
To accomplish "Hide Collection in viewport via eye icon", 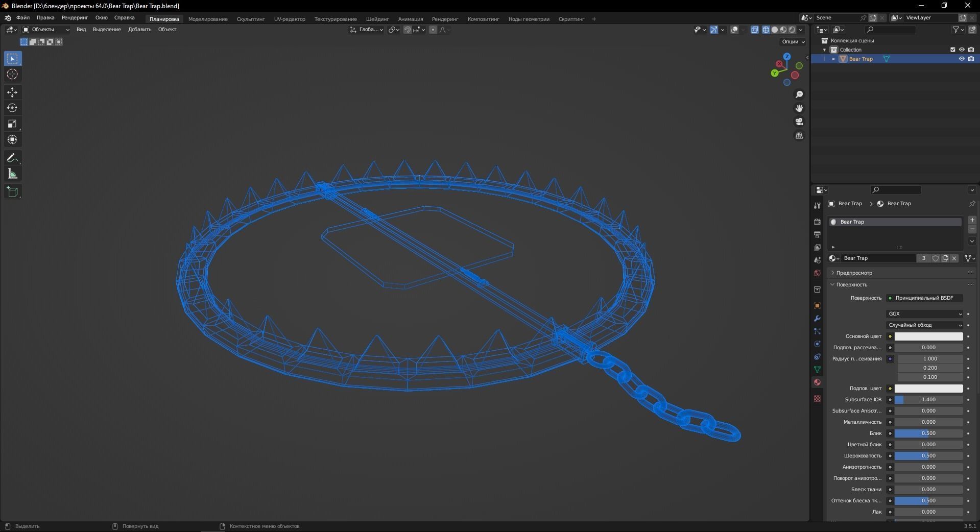I will 962,50.
